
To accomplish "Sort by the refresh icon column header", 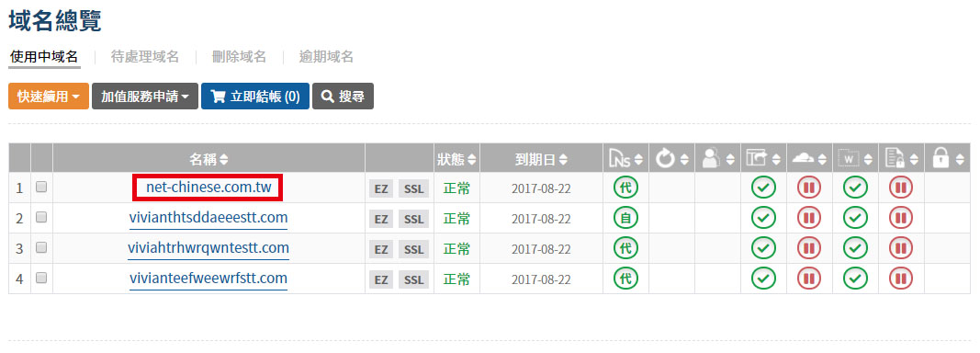I will (672, 159).
